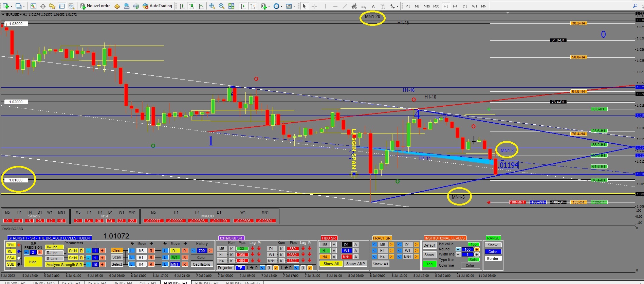The height and width of the screenshot is (284, 644).
Task: Toggle the KIJ Ichimoku line
Action: click(x=11, y=251)
